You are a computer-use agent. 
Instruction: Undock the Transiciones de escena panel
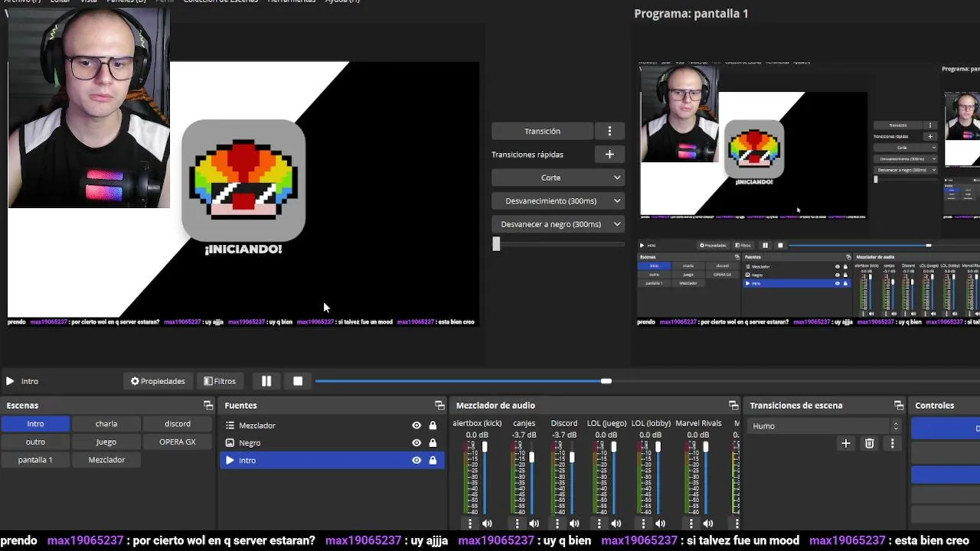[899, 406]
